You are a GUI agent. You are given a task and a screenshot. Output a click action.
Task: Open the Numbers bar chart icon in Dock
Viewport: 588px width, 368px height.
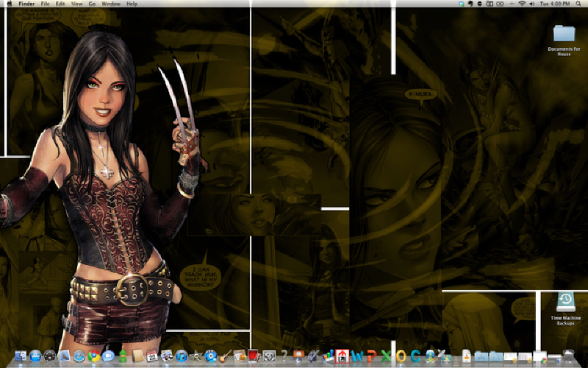click(328, 355)
